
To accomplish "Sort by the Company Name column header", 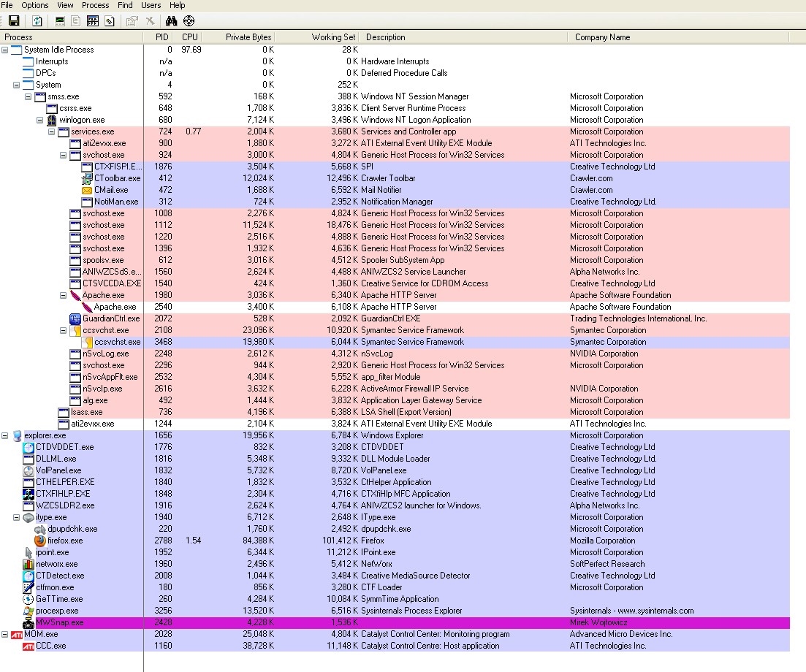I will (679, 37).
